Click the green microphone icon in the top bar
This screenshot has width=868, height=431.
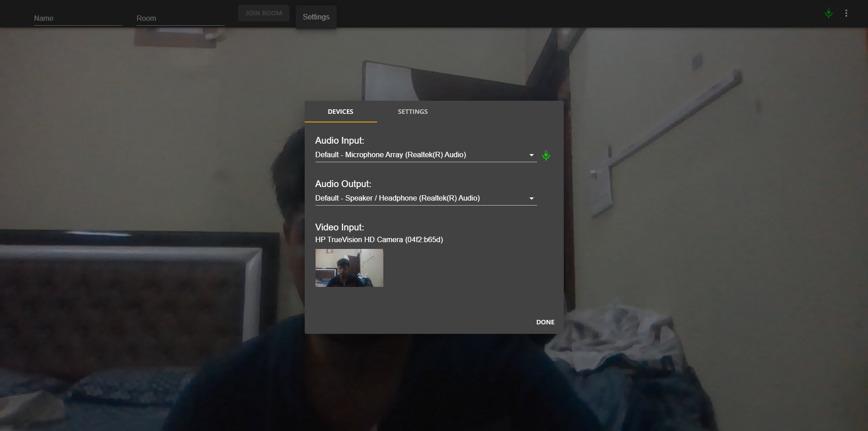828,13
